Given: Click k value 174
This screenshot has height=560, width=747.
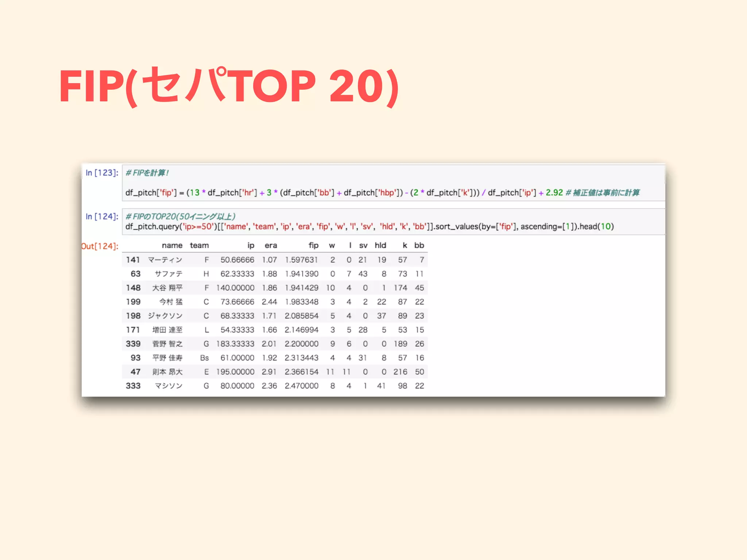Looking at the screenshot, I should tap(400, 288).
